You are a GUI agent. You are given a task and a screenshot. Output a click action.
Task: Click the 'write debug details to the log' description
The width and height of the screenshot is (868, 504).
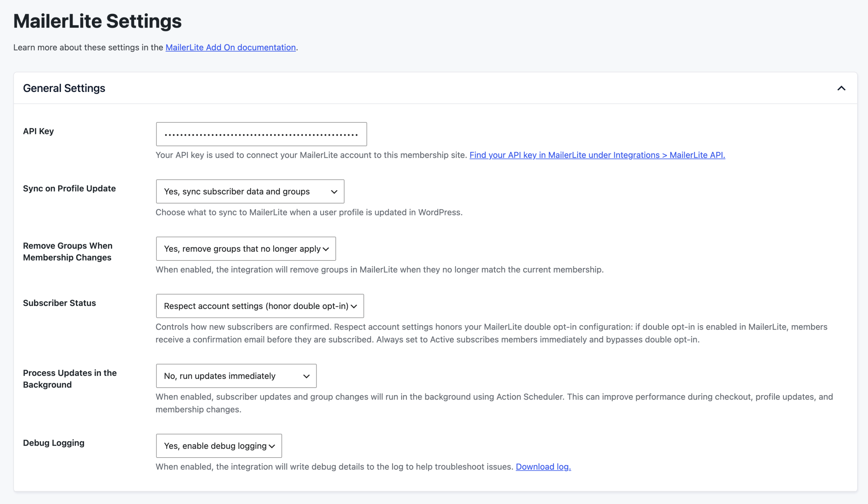(334, 466)
